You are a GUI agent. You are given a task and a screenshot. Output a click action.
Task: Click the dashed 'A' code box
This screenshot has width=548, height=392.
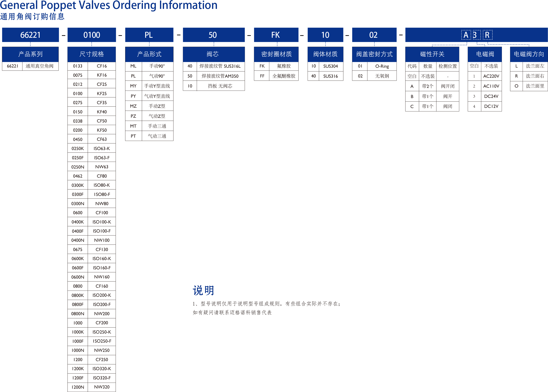[466, 35]
